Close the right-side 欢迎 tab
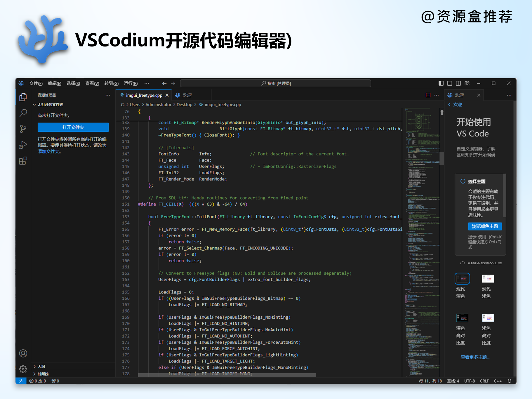The image size is (532, 399). pyautogui.click(x=479, y=95)
